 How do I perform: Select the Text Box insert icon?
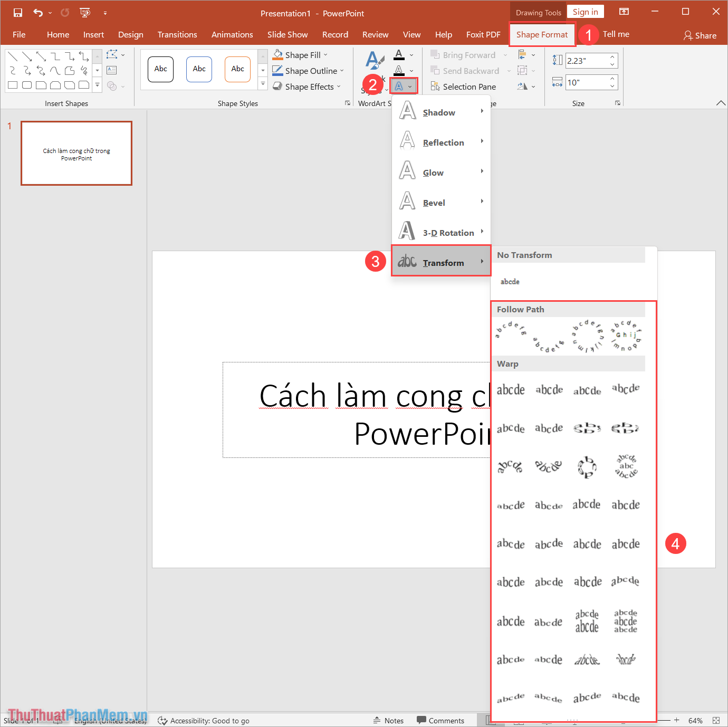click(x=111, y=70)
